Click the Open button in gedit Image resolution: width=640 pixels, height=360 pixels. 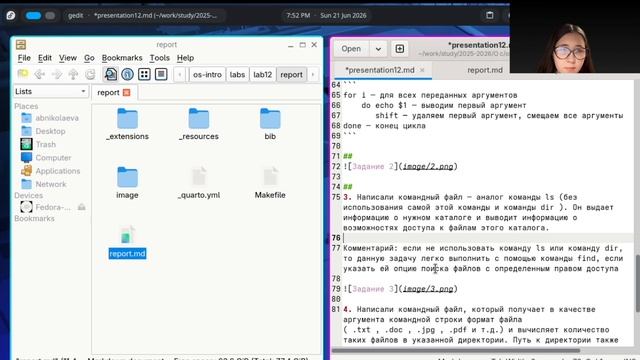[351, 49]
